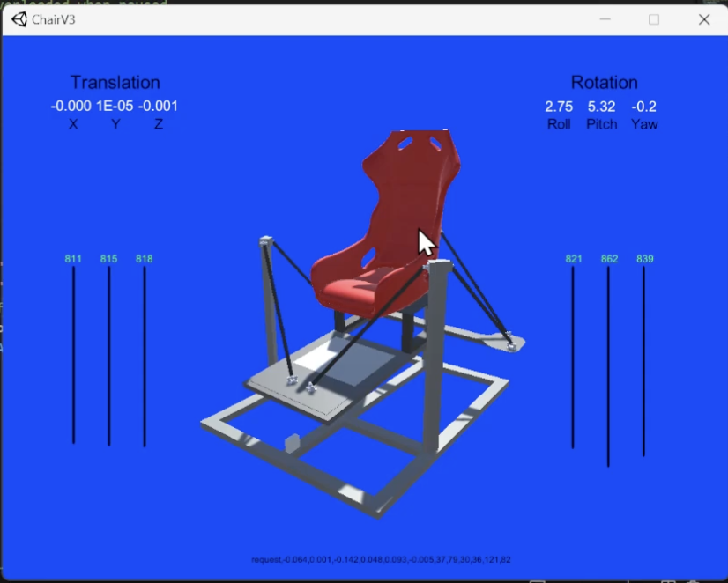The height and width of the screenshot is (583, 728).
Task: Click the X translation value -0.000
Action: (x=71, y=107)
